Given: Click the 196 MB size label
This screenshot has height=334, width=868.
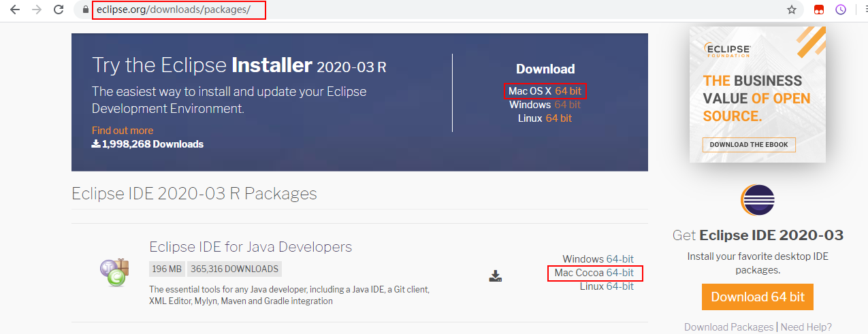Looking at the screenshot, I should tap(167, 269).
